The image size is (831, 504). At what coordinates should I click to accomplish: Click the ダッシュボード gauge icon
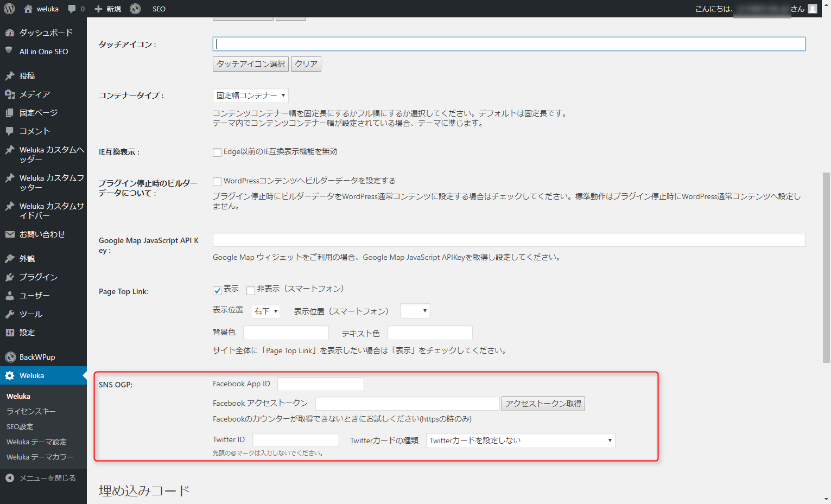[10, 33]
